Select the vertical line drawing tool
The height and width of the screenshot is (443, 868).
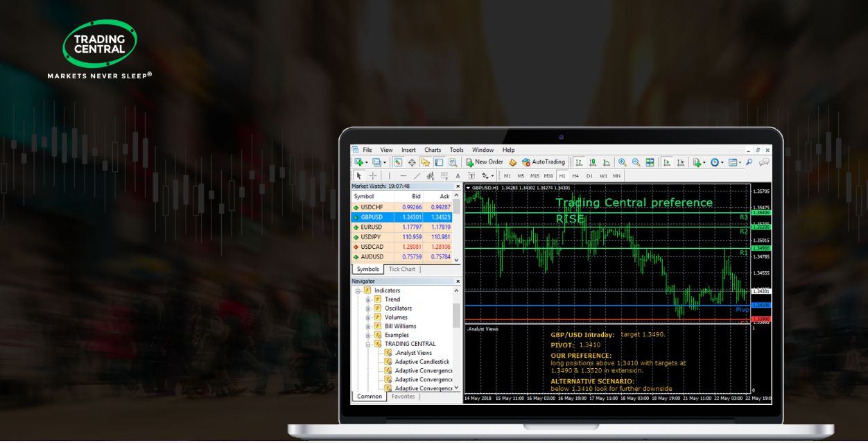click(x=389, y=176)
